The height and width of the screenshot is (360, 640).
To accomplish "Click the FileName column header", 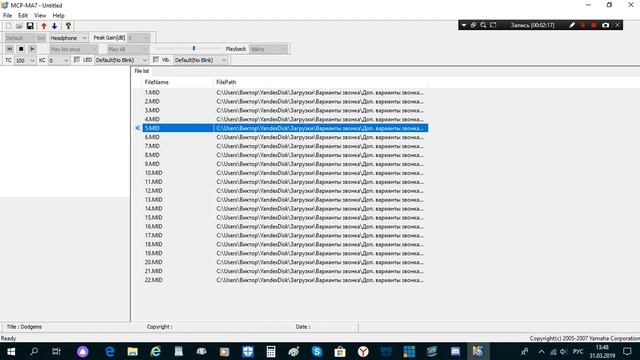I will 178,82.
